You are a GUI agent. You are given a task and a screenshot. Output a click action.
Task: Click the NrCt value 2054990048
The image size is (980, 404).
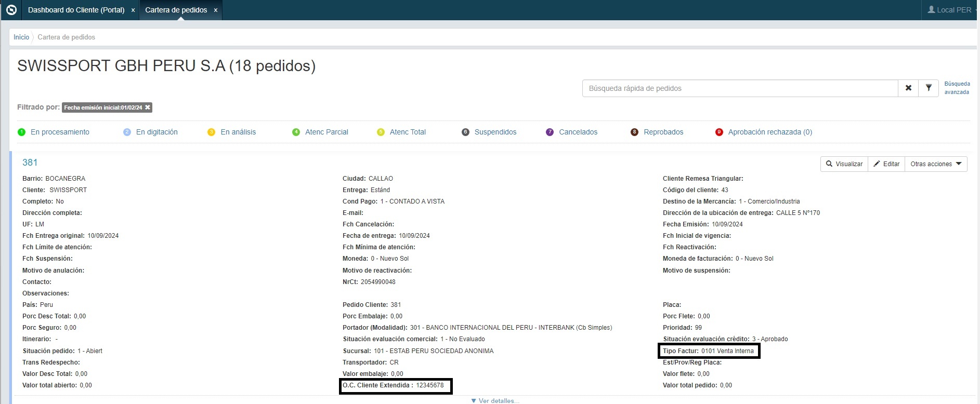coord(378,282)
